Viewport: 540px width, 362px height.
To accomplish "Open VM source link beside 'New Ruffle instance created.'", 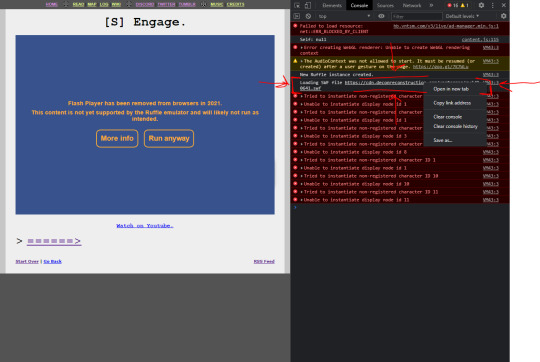I will click(491, 74).
